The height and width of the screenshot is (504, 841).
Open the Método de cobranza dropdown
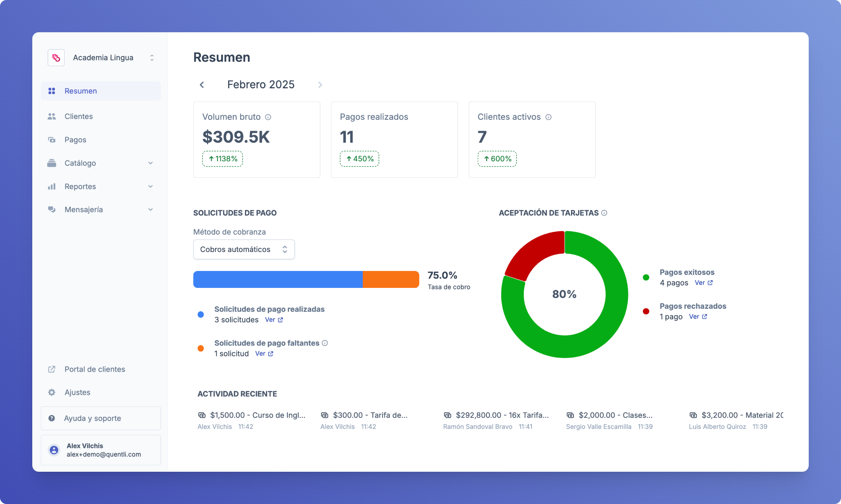click(x=244, y=250)
